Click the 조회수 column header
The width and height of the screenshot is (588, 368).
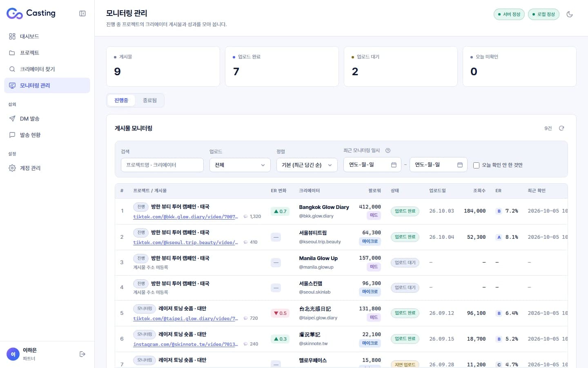click(479, 191)
